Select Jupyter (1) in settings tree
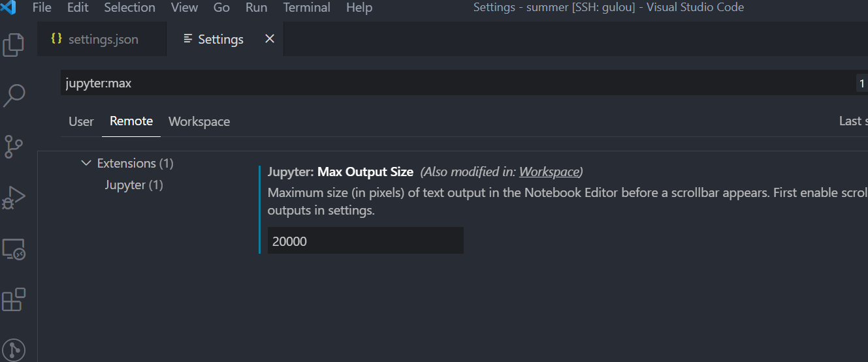868x362 pixels. (x=134, y=185)
